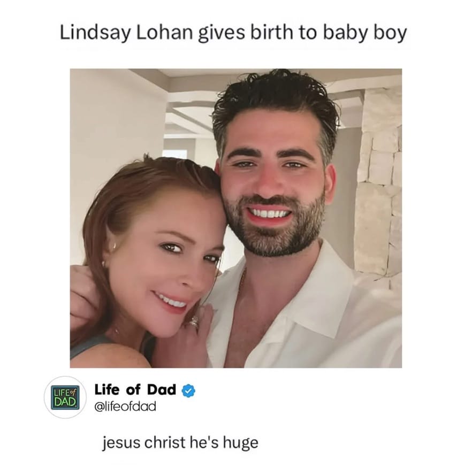This screenshot has width=472, height=476.
Task: Open the Life of Dad display name
Action: [135, 389]
